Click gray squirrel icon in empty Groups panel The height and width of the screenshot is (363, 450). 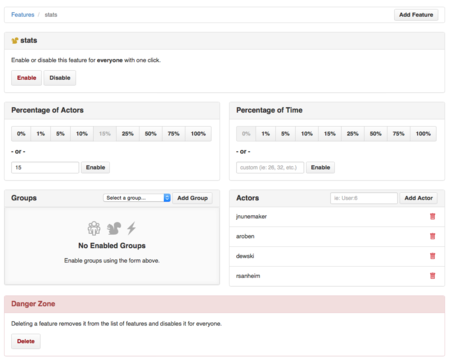pyautogui.click(x=114, y=228)
